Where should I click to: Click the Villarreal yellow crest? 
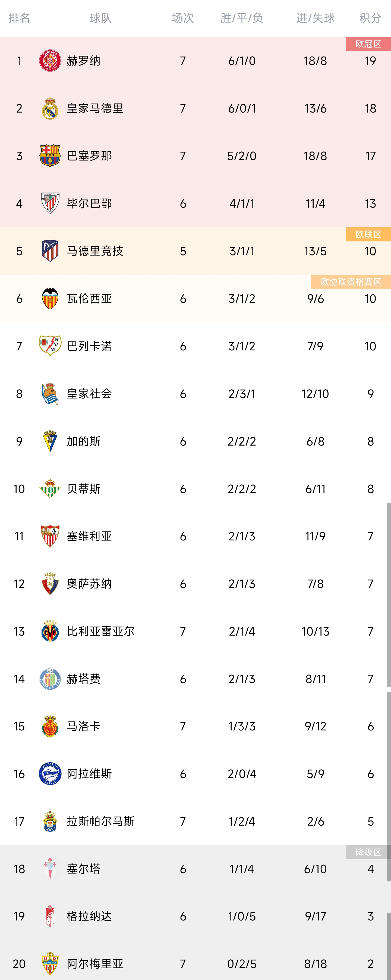(50, 631)
